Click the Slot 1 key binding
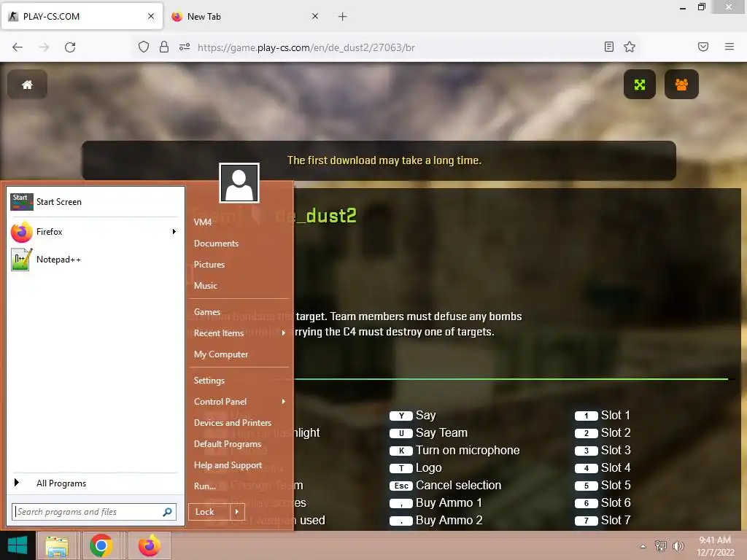The width and height of the screenshot is (747, 560). pyautogui.click(x=602, y=415)
